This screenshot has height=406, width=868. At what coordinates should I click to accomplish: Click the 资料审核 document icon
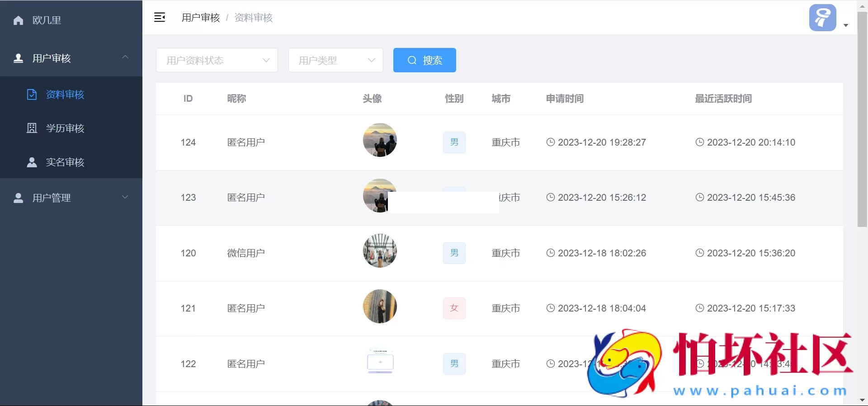(32, 94)
